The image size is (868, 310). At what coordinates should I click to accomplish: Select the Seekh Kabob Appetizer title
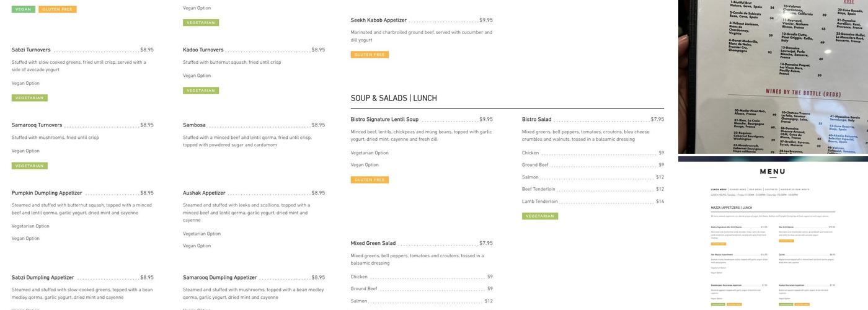coord(379,20)
